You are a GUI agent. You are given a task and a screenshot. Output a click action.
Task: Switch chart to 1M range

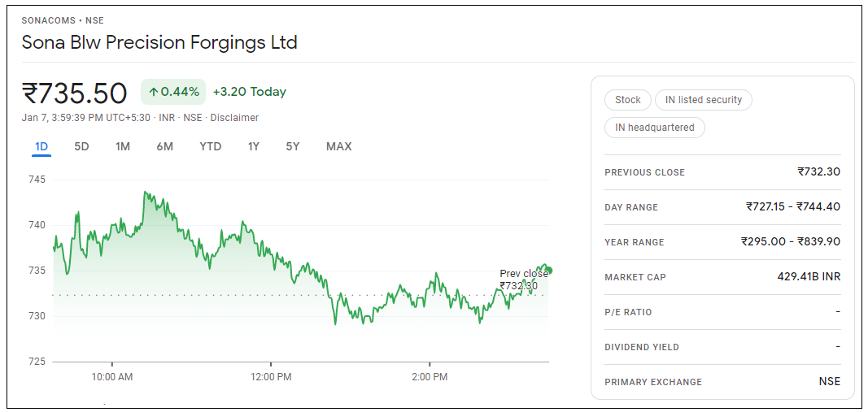(122, 146)
